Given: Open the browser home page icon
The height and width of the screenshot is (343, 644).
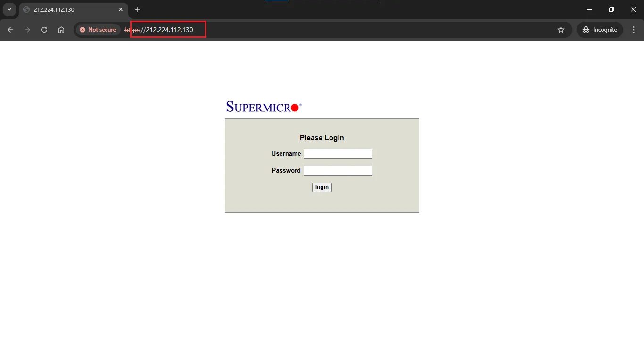Looking at the screenshot, I should point(61,30).
